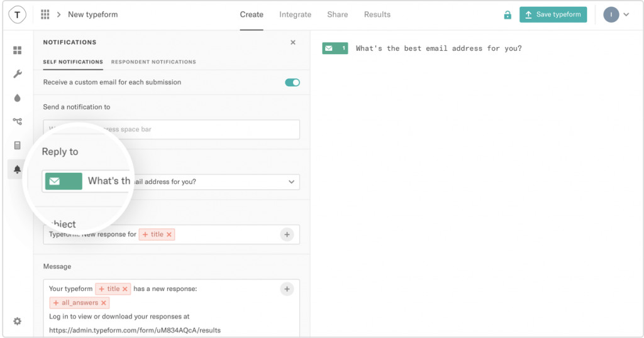644x338 pixels.
Task: Open the wrench configure icon
Action: point(18,74)
